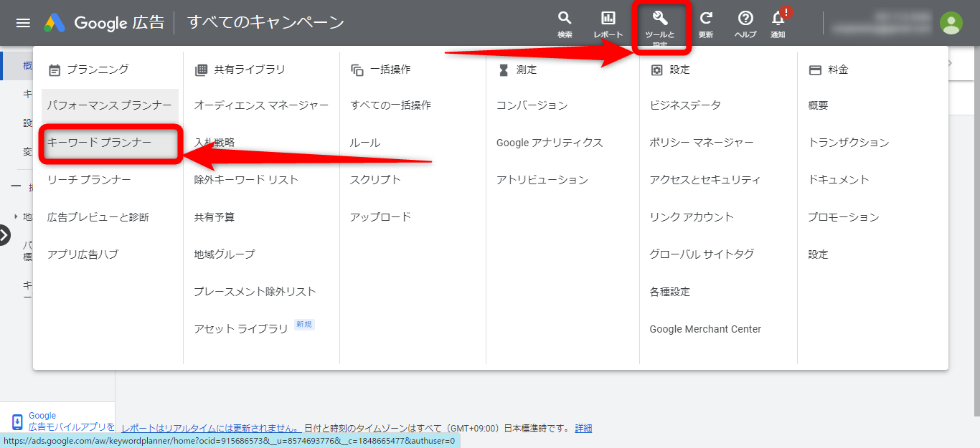
Task: Open オーディエンス マネージャー
Action: [x=261, y=105]
